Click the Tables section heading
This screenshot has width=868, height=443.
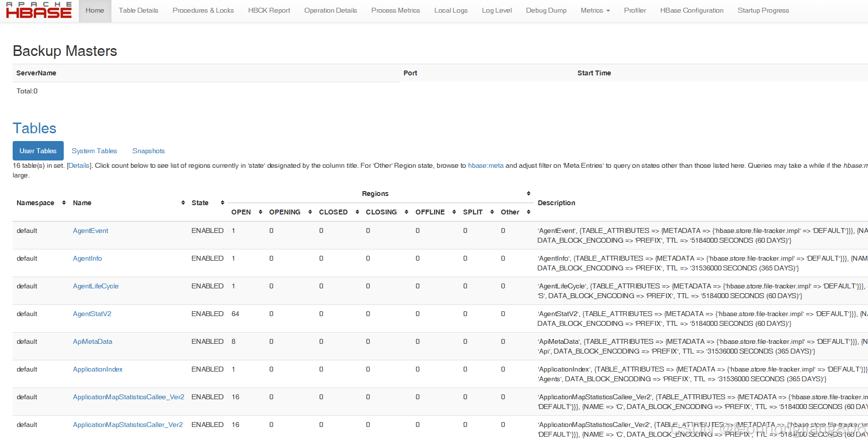click(x=35, y=128)
